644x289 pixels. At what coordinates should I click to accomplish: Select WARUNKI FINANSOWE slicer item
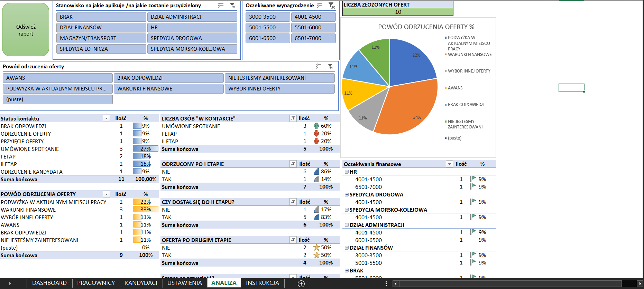tap(168, 89)
